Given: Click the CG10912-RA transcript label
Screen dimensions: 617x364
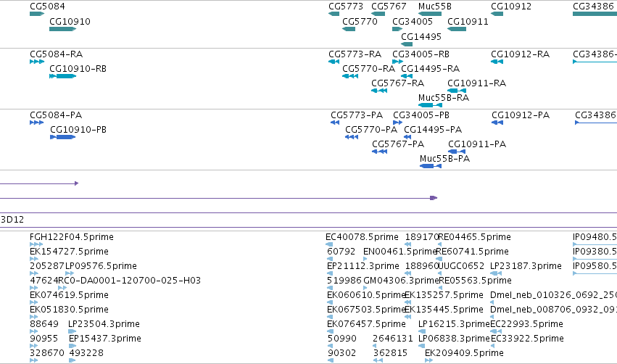Looking at the screenshot, I should [x=520, y=54].
